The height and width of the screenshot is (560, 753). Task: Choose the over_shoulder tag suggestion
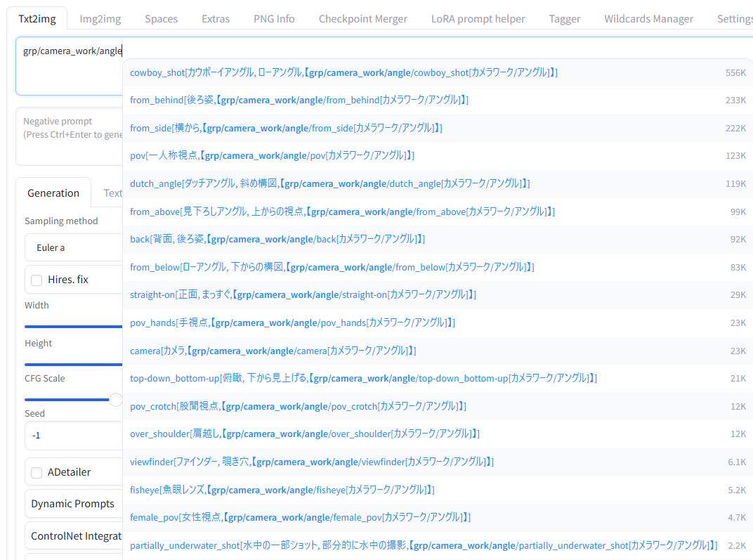[305, 434]
